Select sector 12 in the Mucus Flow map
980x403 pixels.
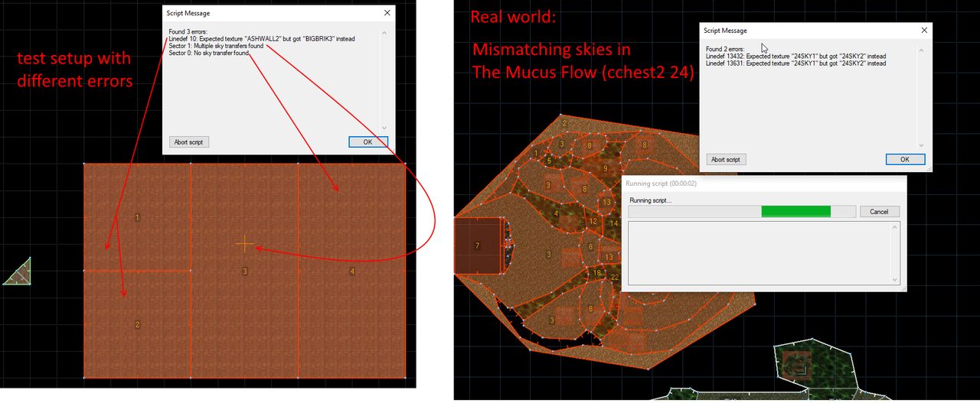593,221
